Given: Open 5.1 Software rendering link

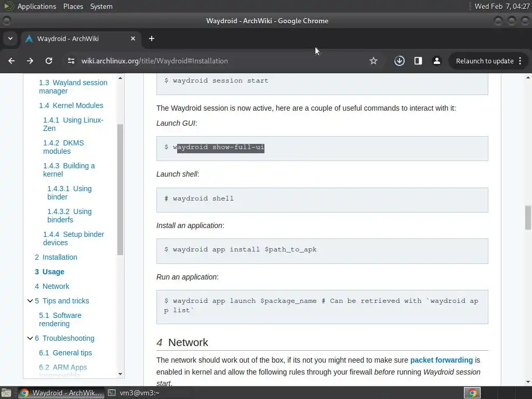Looking at the screenshot, I should click(60, 320).
